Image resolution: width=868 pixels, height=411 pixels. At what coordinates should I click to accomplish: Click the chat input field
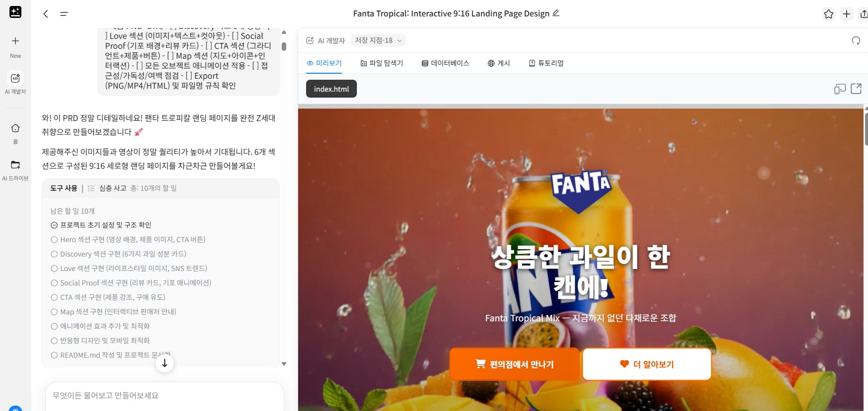coord(165,396)
